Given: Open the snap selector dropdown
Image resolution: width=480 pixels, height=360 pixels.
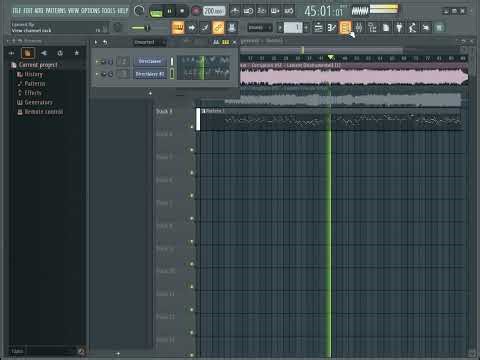Looking at the screenshot, I should pyautogui.click(x=260, y=28).
